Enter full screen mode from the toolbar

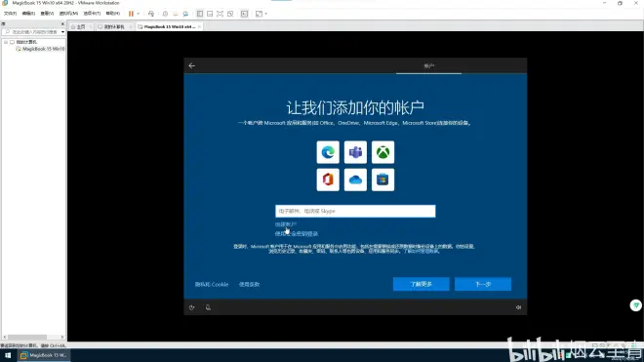[221, 14]
